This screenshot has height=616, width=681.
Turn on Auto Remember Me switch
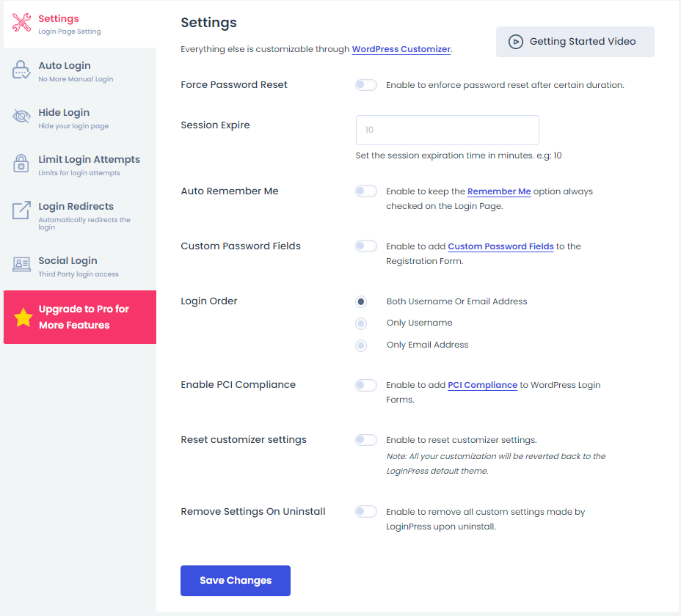365,191
